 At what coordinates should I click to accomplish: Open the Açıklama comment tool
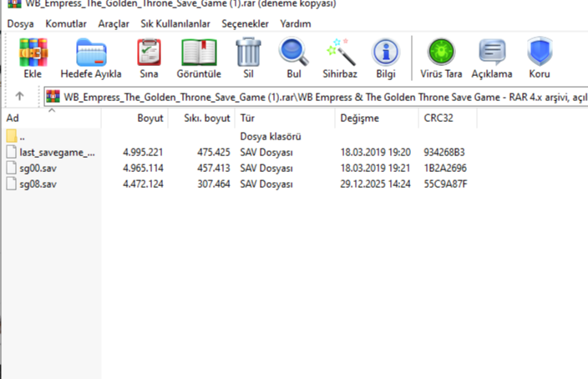(492, 52)
